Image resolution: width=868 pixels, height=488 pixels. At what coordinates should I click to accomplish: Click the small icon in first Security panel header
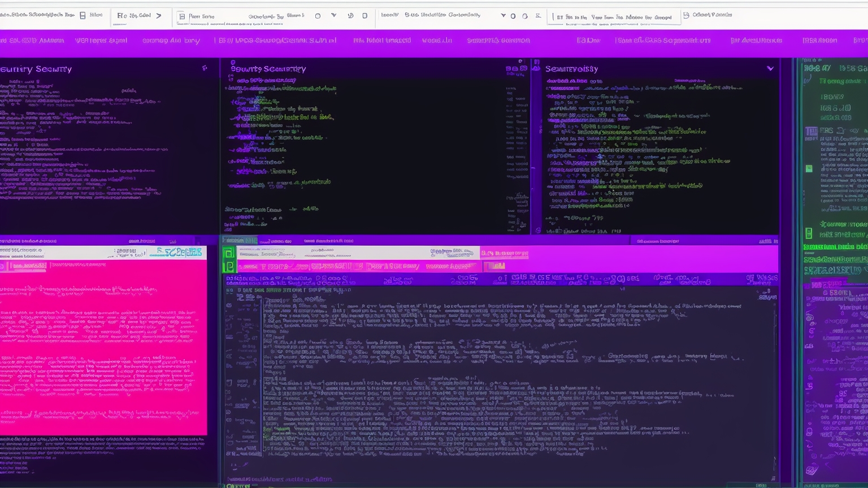205,68
